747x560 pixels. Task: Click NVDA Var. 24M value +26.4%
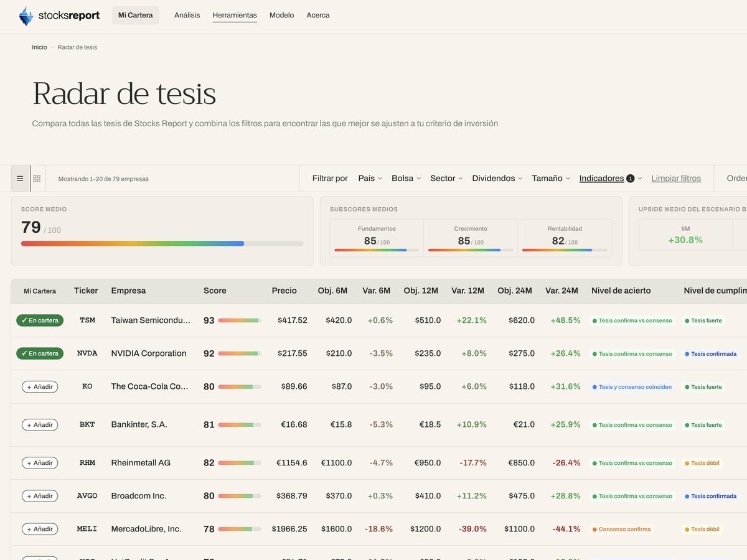tap(565, 353)
